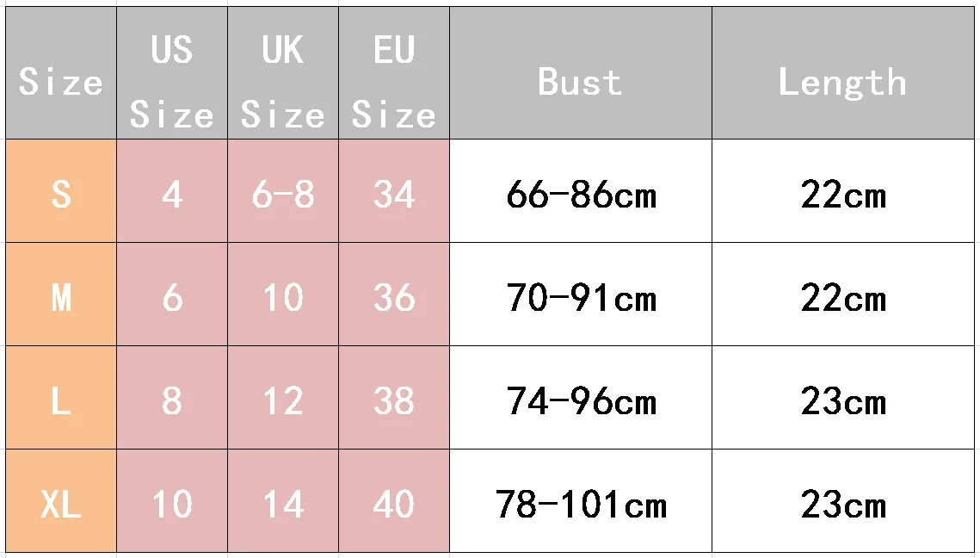Select the 70-91cm bust cell

pyautogui.click(x=581, y=294)
